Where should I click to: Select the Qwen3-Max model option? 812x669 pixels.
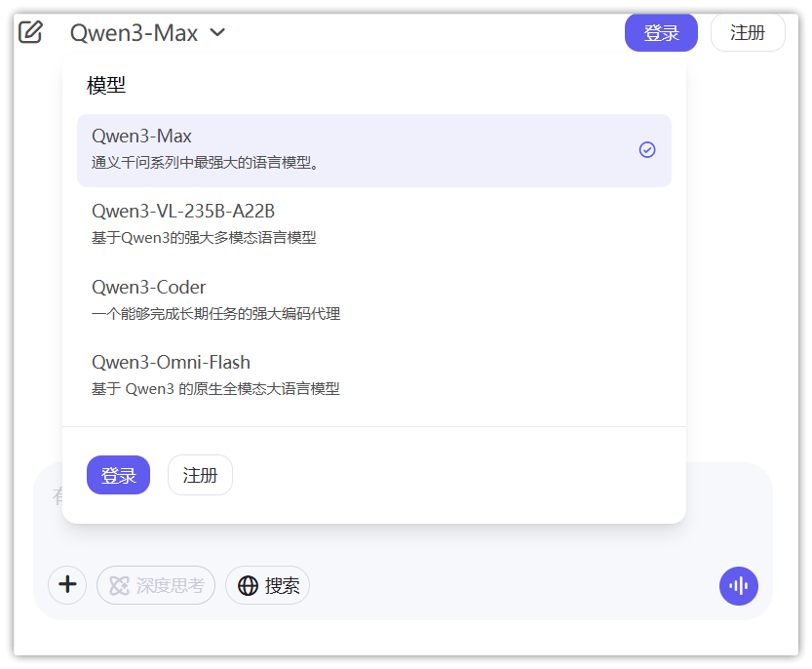[374, 150]
